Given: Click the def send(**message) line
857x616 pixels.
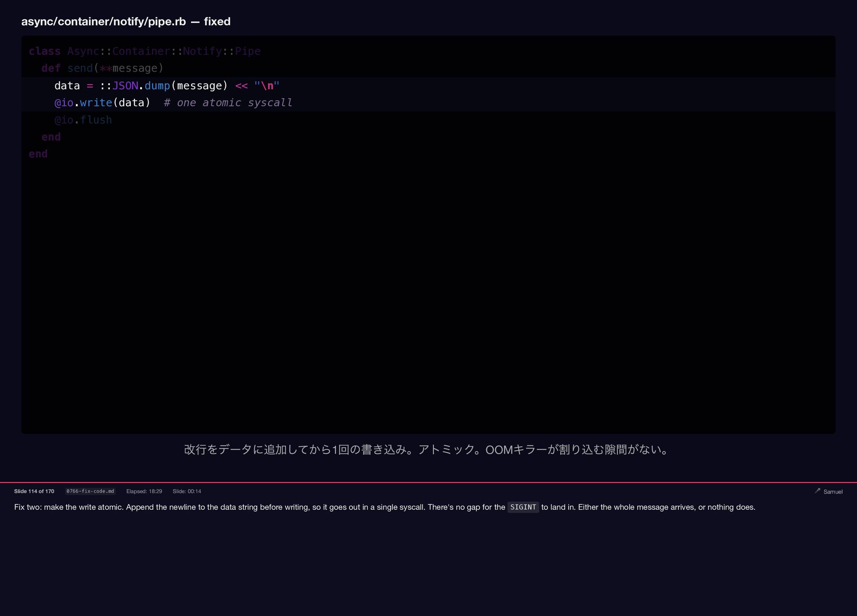Looking at the screenshot, I should click(102, 68).
